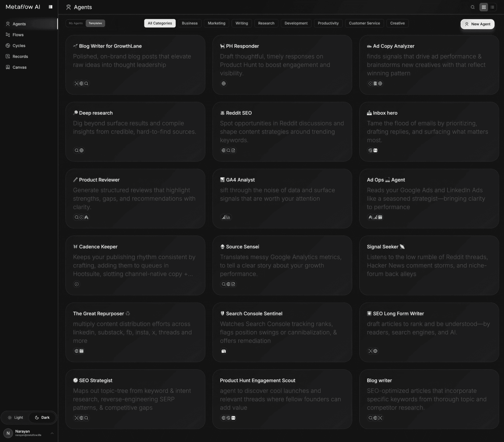
Task: Click Google Ads icon on Product Reviewer
Action: coord(86,217)
